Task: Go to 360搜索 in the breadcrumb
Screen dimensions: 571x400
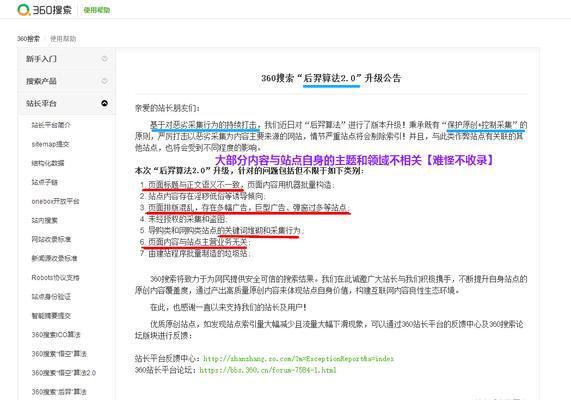Action: 28,39
